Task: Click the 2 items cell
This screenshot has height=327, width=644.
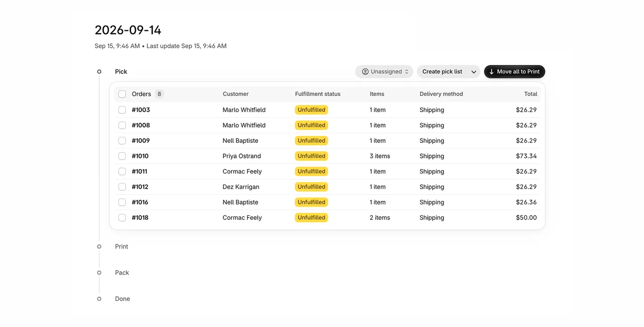Action: click(380, 218)
